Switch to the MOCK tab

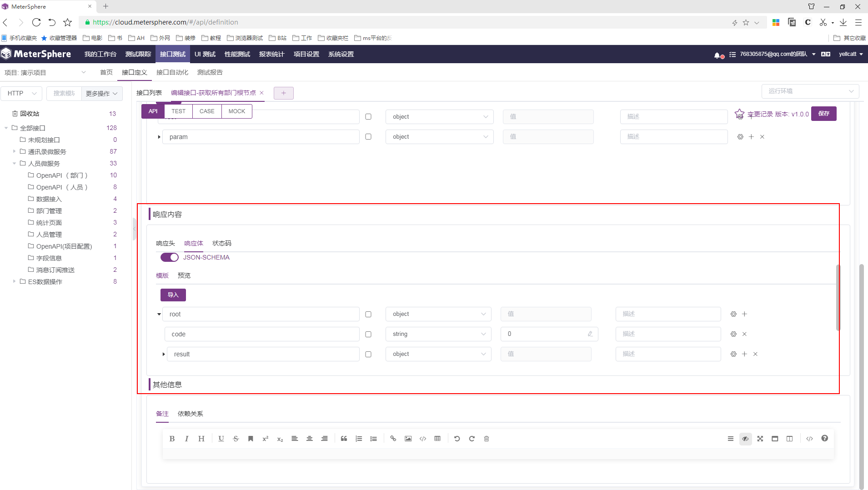tap(236, 111)
